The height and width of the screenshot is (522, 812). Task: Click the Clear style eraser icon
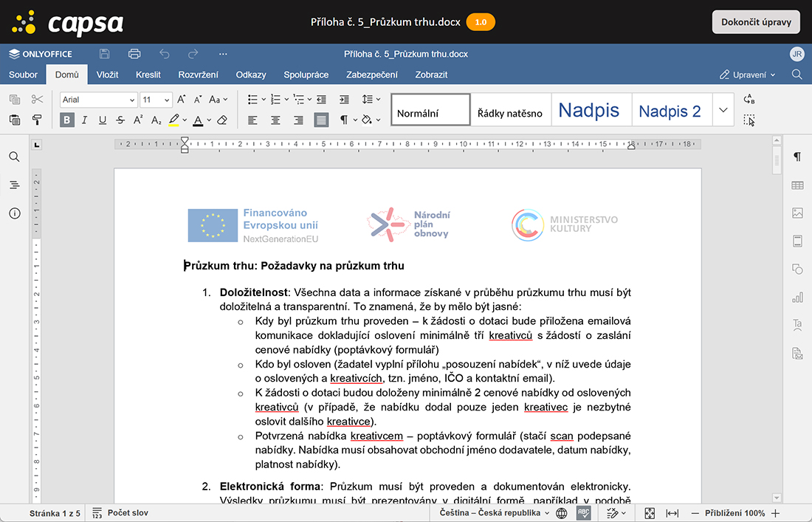pyautogui.click(x=222, y=120)
